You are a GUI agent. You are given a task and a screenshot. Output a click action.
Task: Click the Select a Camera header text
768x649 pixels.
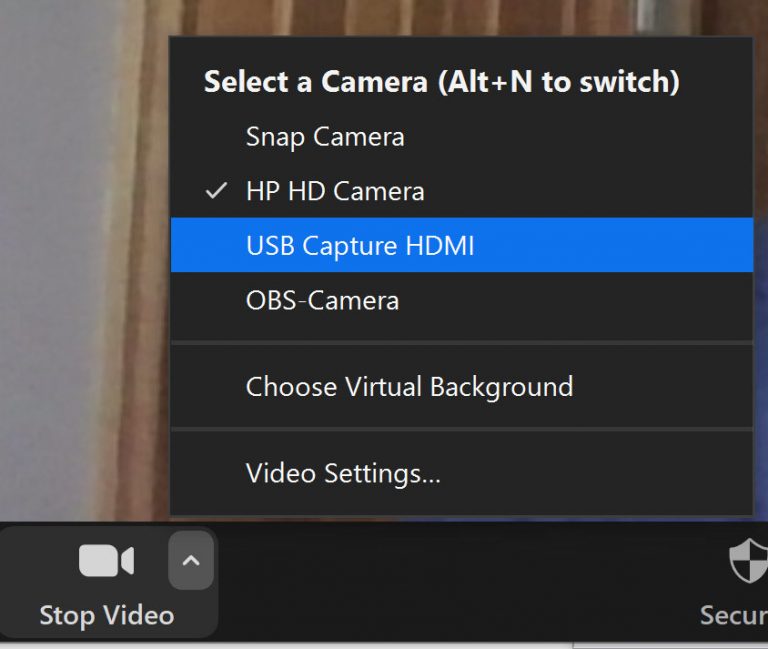coord(316,82)
